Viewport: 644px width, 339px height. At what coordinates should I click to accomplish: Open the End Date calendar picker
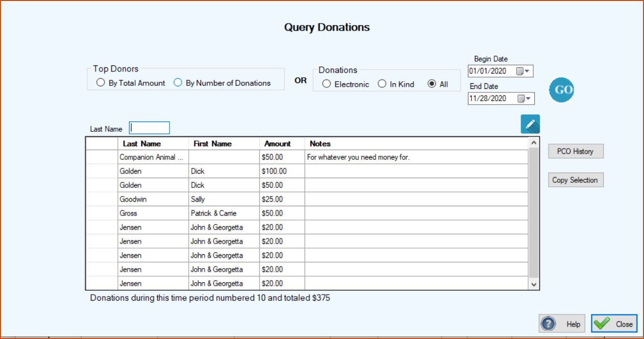[x=524, y=99]
